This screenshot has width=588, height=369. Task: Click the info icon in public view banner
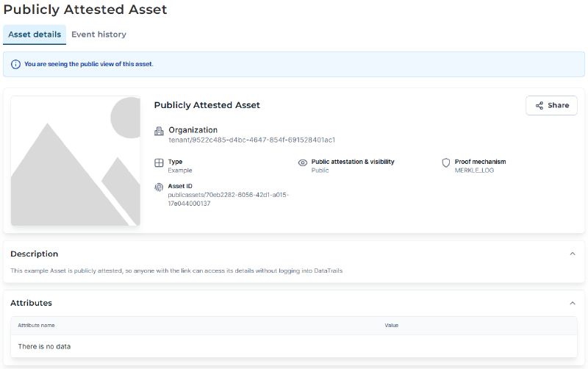(x=16, y=65)
